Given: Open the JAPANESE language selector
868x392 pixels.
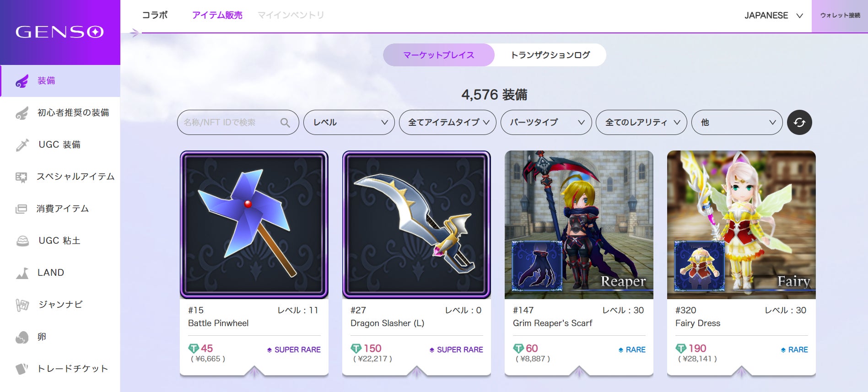Looking at the screenshot, I should point(774,16).
